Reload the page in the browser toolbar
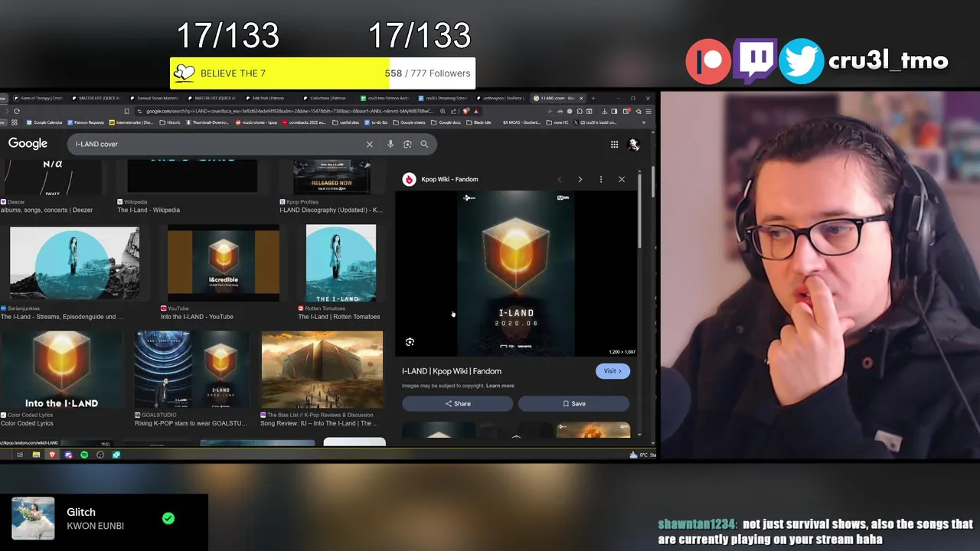This screenshot has height=551, width=980. coord(17,111)
